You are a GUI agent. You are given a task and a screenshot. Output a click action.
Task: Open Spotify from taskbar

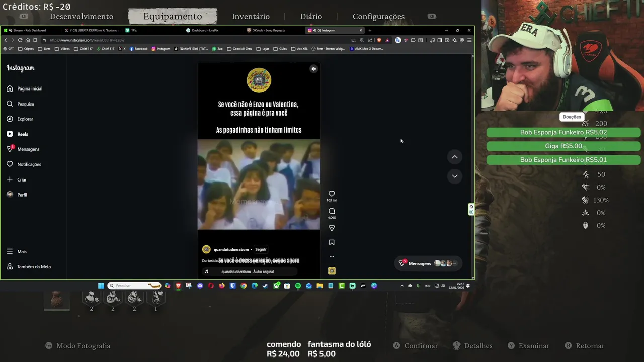pyautogui.click(x=298, y=286)
